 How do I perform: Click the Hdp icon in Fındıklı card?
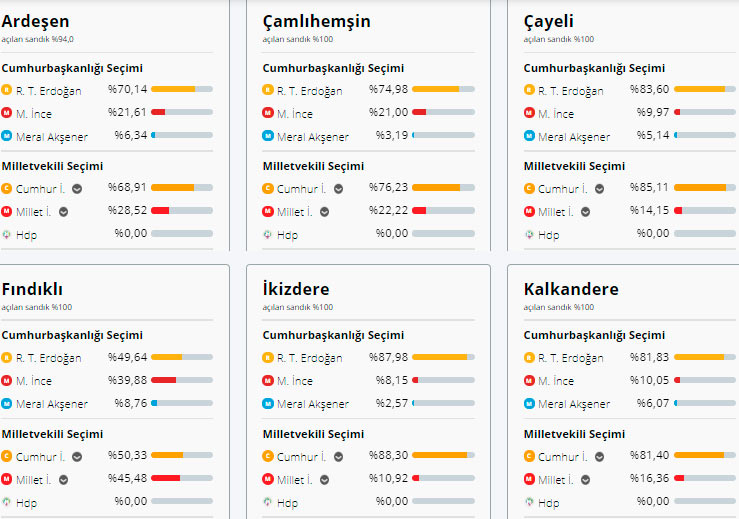7,502
